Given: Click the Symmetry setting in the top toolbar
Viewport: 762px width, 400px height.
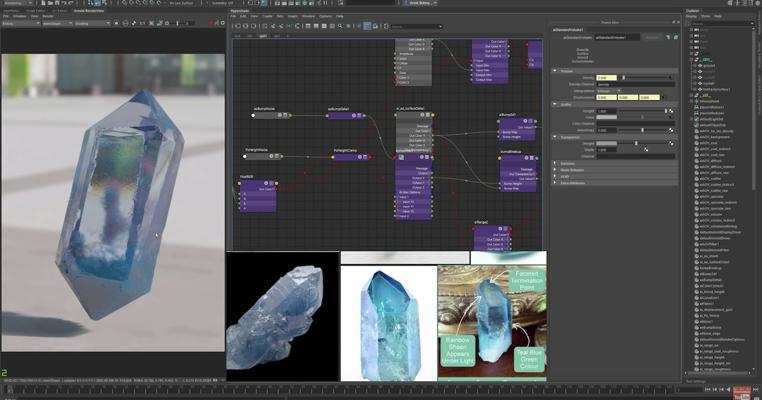Looking at the screenshot, I should (x=223, y=3).
